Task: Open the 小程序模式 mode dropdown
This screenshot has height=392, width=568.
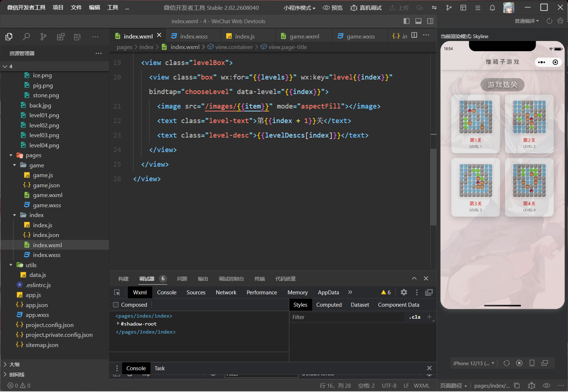Action: (299, 8)
